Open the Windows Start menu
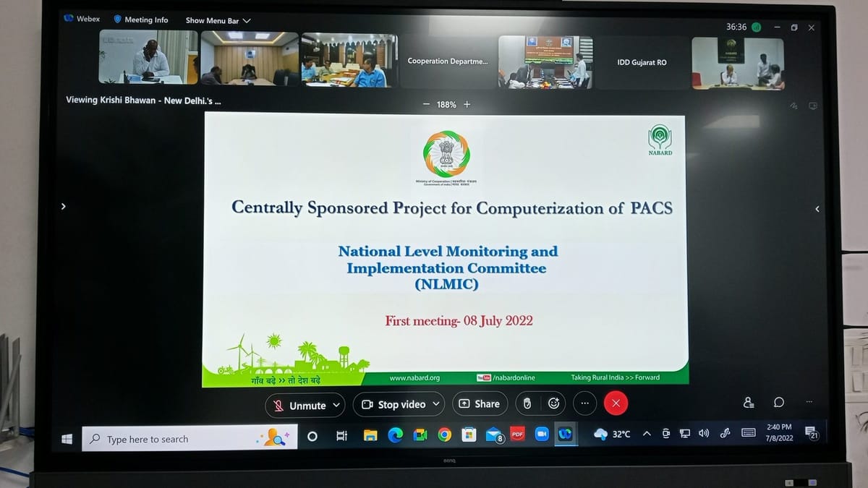 click(x=67, y=438)
